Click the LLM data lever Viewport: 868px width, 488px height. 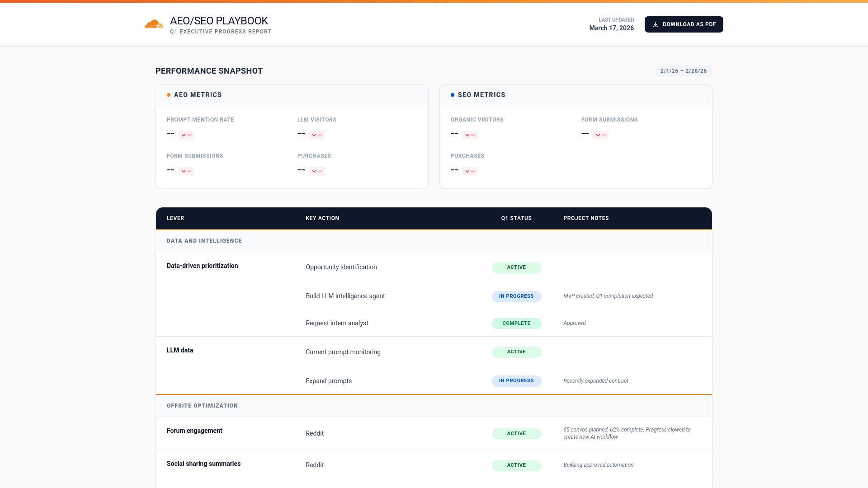180,350
